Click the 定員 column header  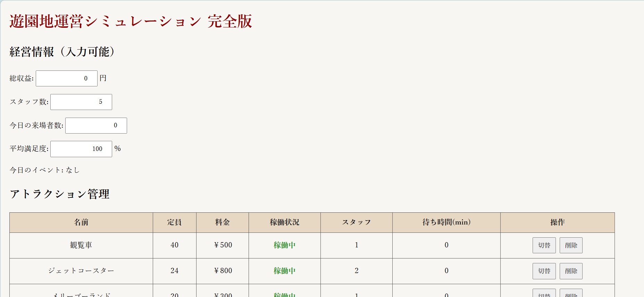tap(174, 222)
